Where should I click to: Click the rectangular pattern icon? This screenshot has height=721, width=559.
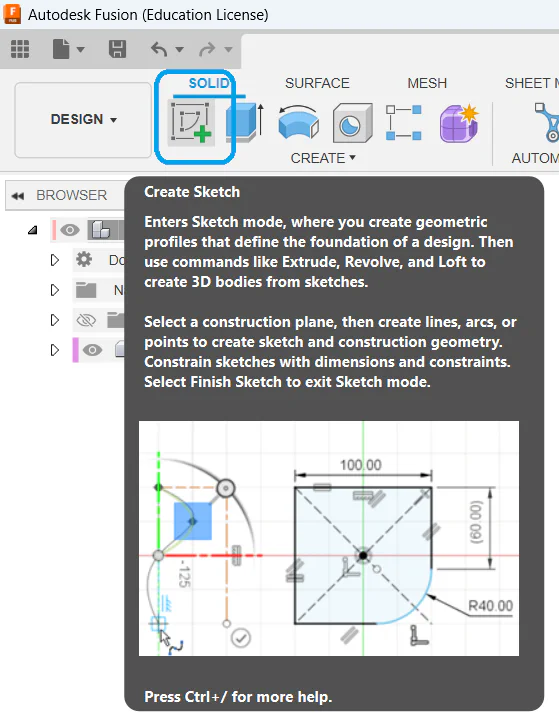(x=404, y=122)
